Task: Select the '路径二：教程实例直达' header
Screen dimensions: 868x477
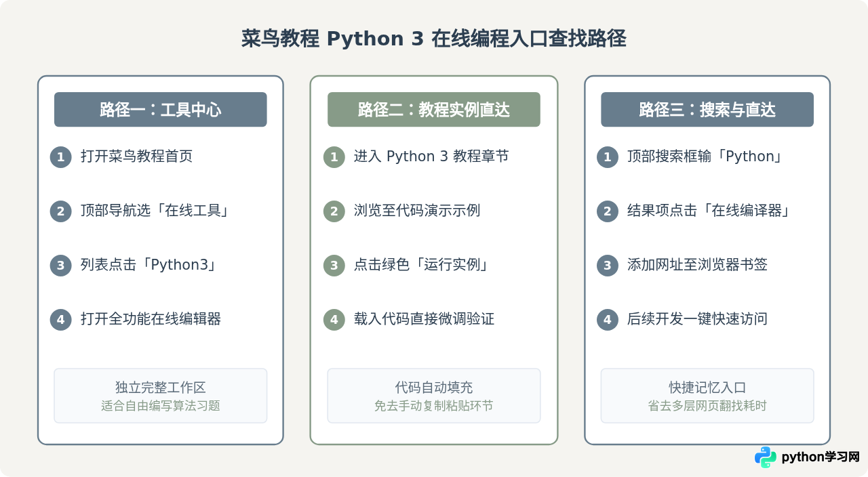Action: click(434, 110)
